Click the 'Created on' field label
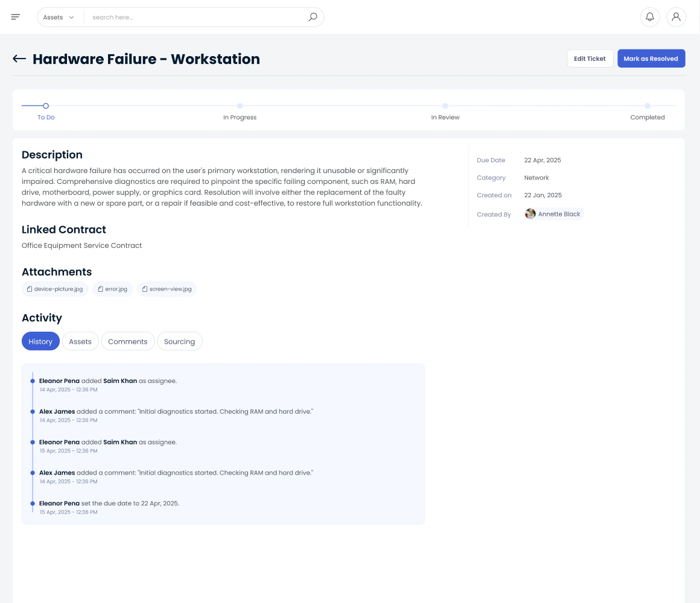Image resolution: width=700 pixels, height=603 pixels. [494, 195]
